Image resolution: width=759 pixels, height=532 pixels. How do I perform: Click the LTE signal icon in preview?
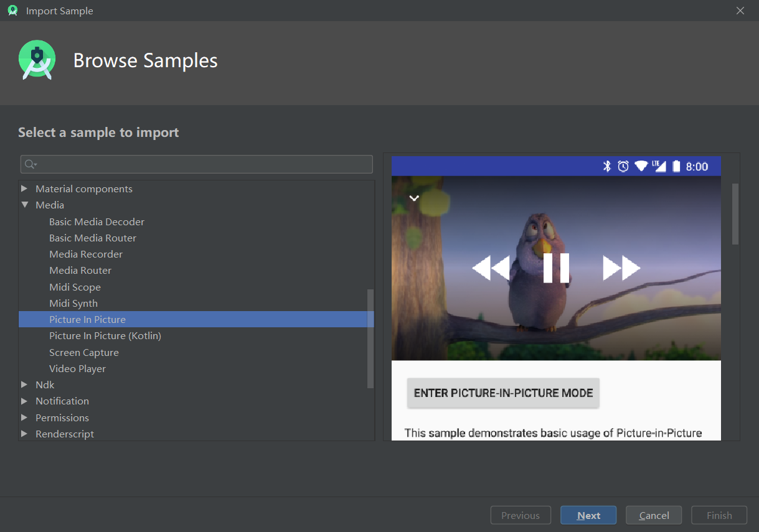[659, 166]
